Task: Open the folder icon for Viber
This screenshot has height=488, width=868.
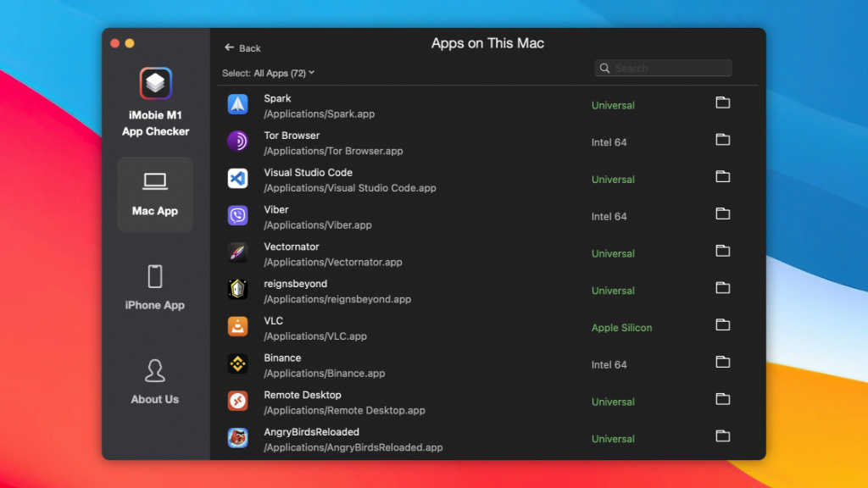Action: tap(722, 214)
